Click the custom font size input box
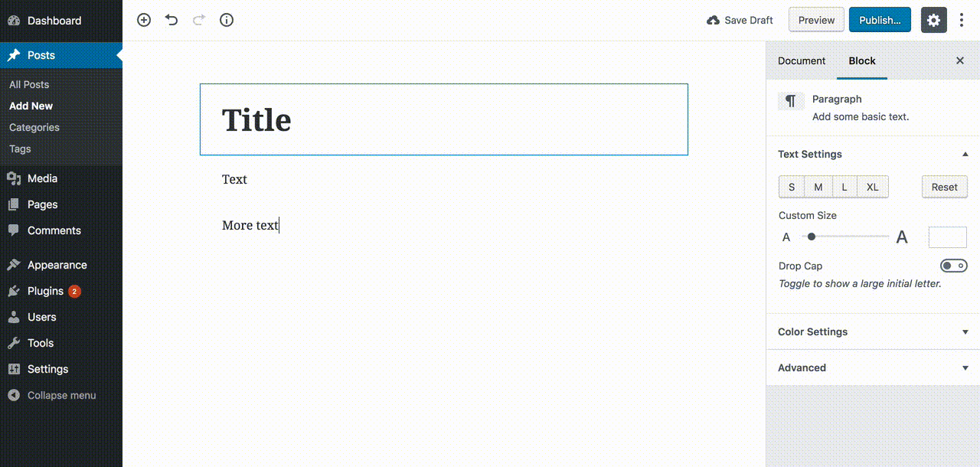 [947, 237]
